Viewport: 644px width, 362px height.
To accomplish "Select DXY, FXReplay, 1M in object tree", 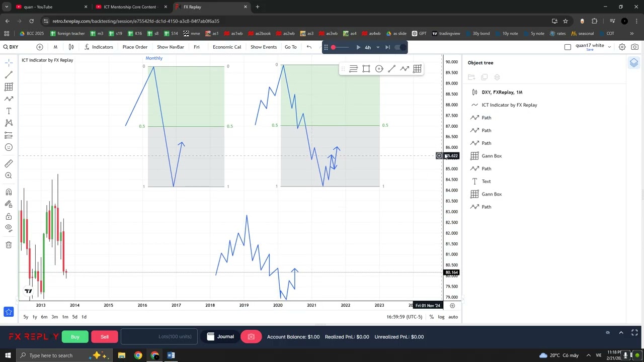I will pos(502,93).
